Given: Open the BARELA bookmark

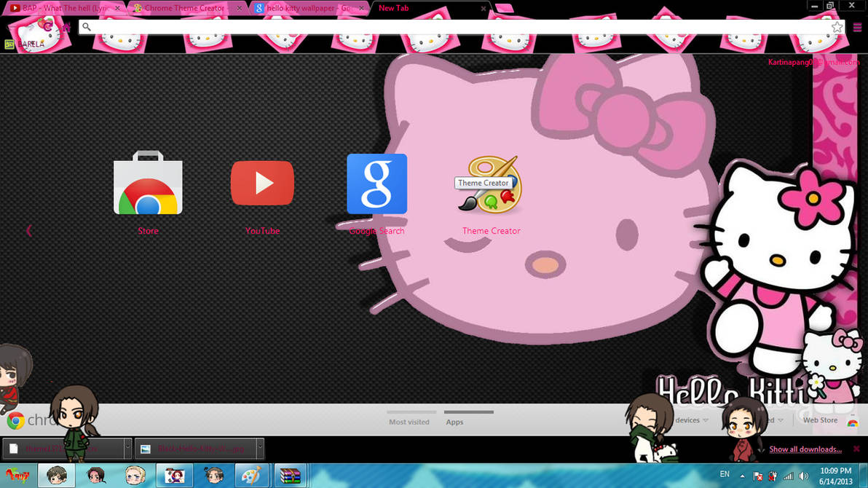Looking at the screenshot, I should pyautogui.click(x=25, y=44).
